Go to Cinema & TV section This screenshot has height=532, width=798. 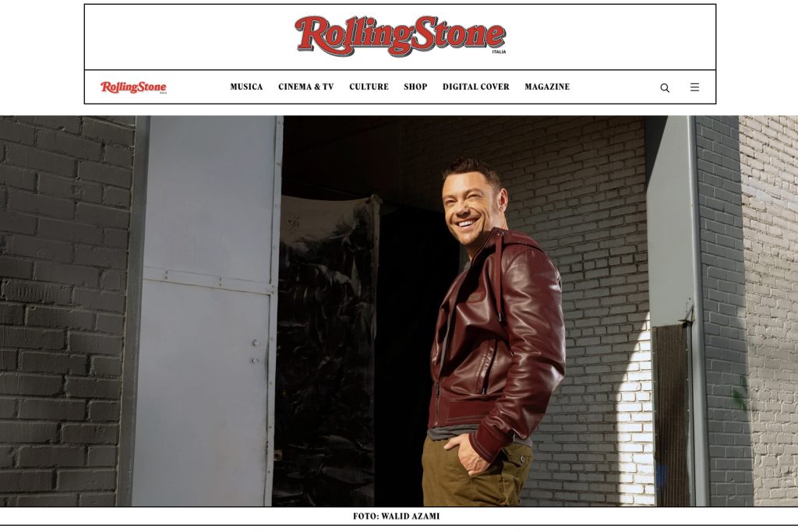[x=305, y=87]
